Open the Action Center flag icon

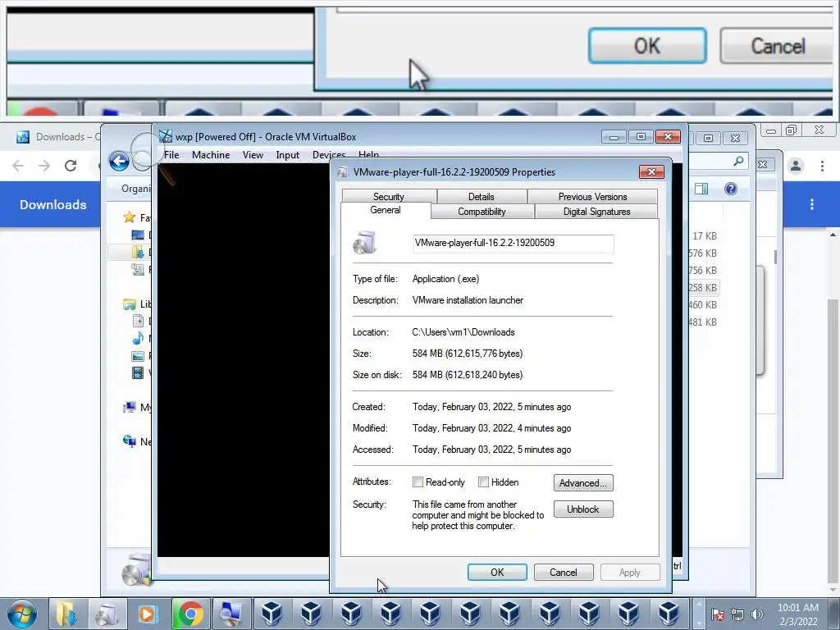pos(718,614)
